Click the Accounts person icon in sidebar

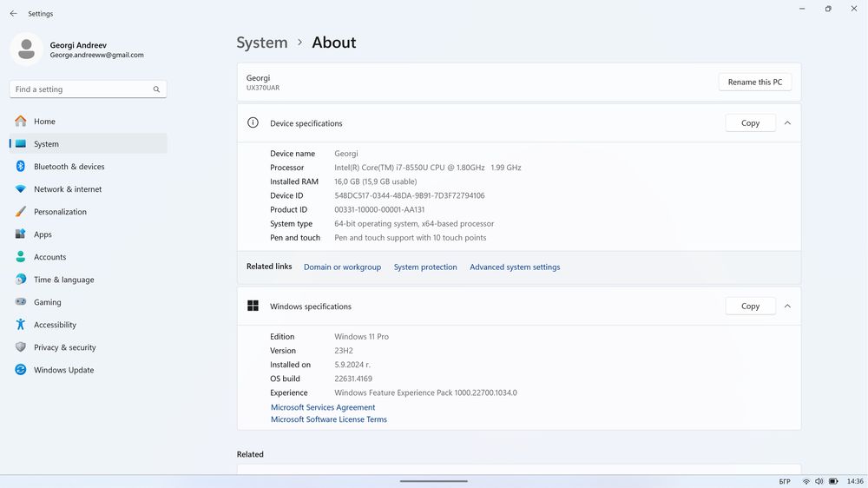click(x=21, y=256)
